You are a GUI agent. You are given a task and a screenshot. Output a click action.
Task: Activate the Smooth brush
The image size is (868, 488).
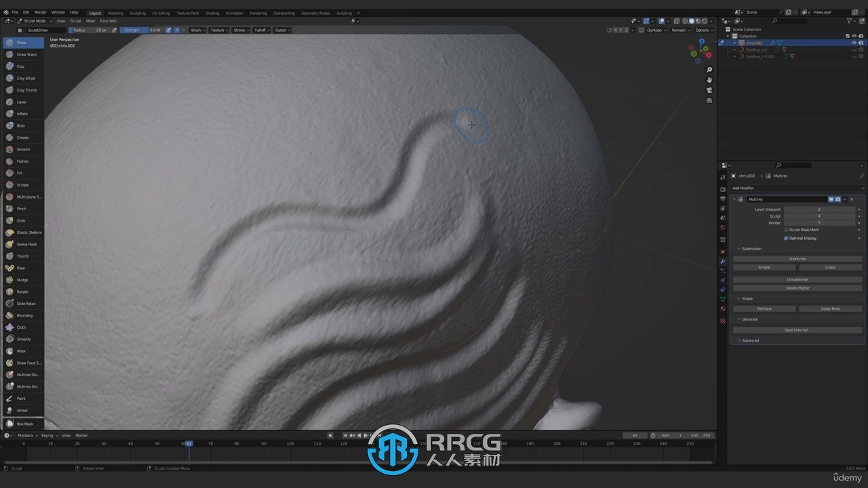pos(24,149)
